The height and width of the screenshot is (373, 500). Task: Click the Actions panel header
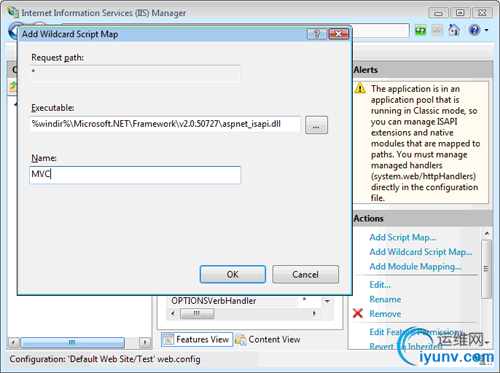(423, 218)
